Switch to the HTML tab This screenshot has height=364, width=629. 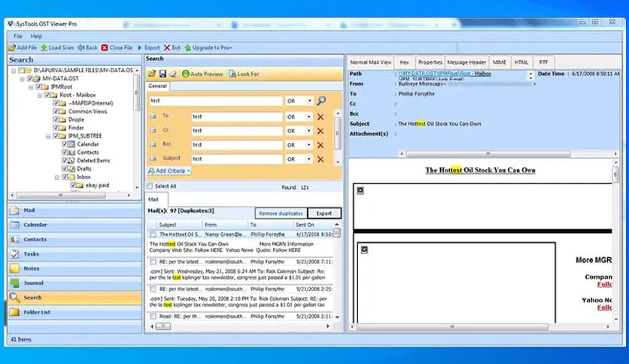(521, 62)
